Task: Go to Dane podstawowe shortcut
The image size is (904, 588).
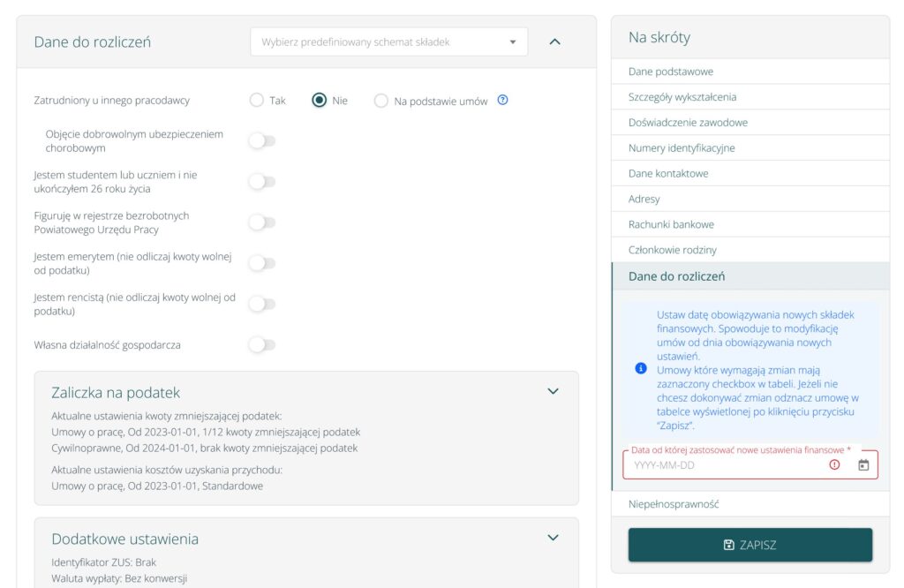Action: (671, 72)
